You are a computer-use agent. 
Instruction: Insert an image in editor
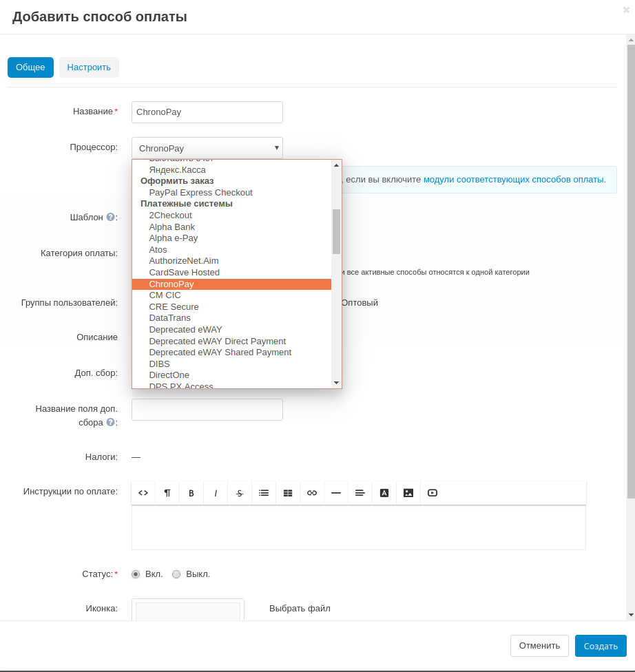408,493
